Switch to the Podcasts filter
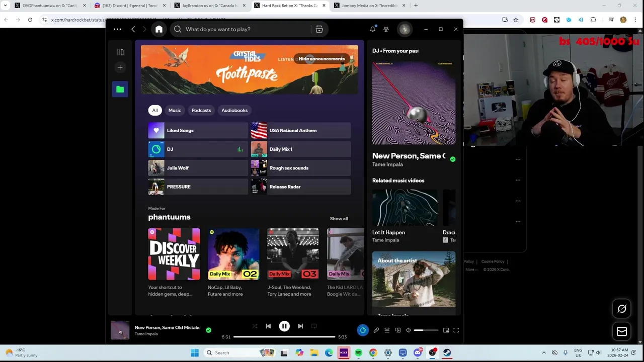Screen dimensions: 644x362 [201, 110]
